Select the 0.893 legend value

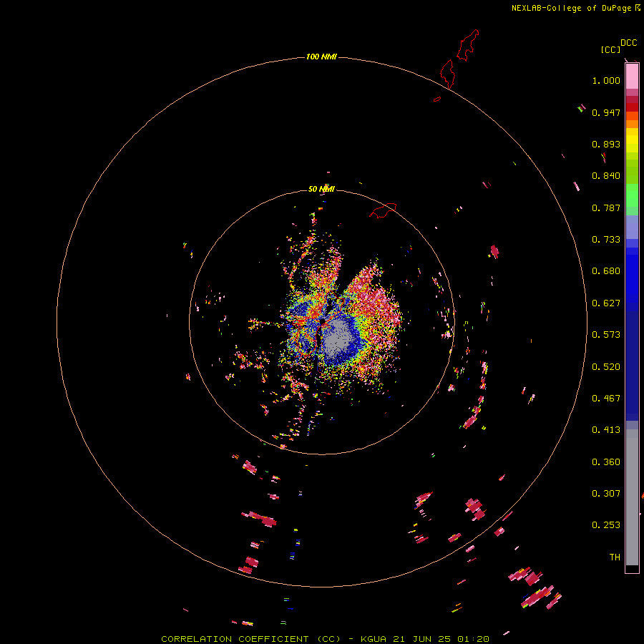(606, 144)
